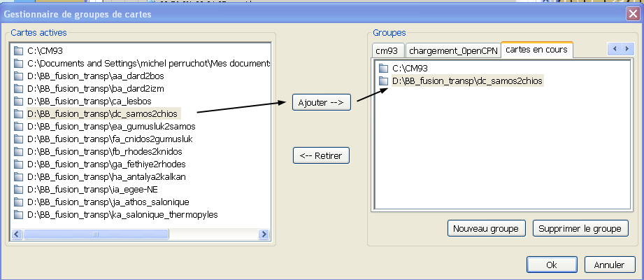Close the Gestionnaire de groupes dialog
This screenshot has height=280, width=644.
pyautogui.click(x=632, y=13)
